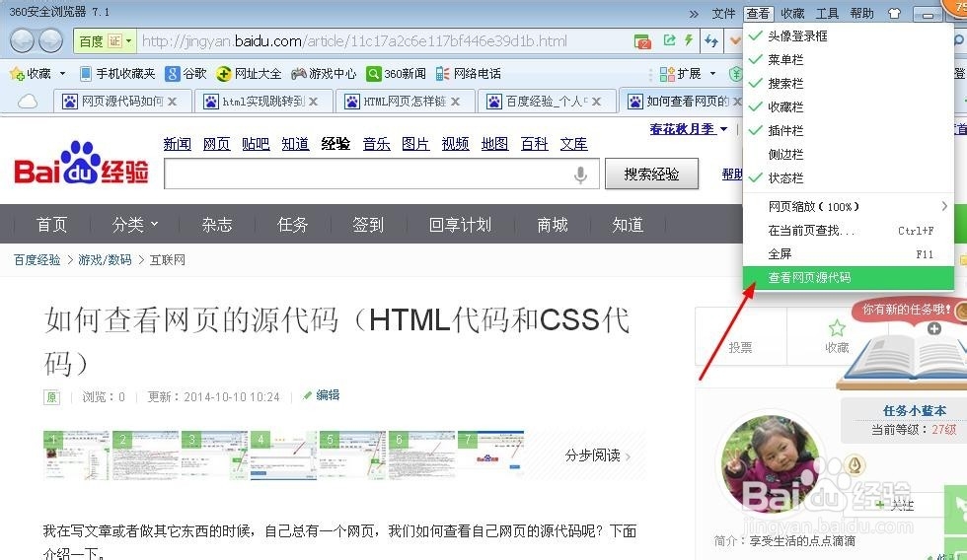Image resolution: width=967 pixels, height=560 pixels.
Task: Go to 签到 in navigation bar
Action: (368, 224)
